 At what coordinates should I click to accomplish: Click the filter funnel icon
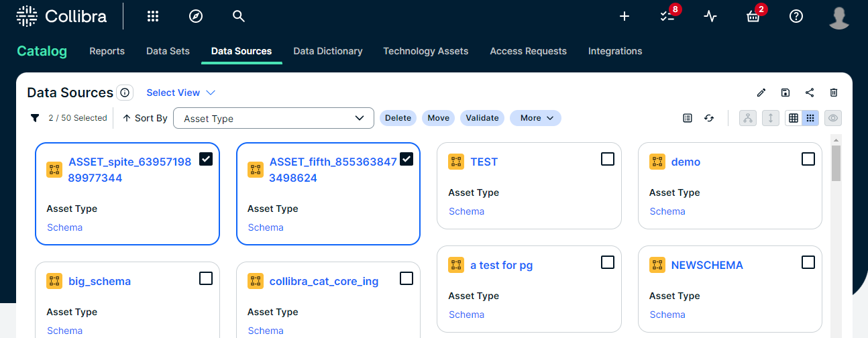click(x=35, y=118)
